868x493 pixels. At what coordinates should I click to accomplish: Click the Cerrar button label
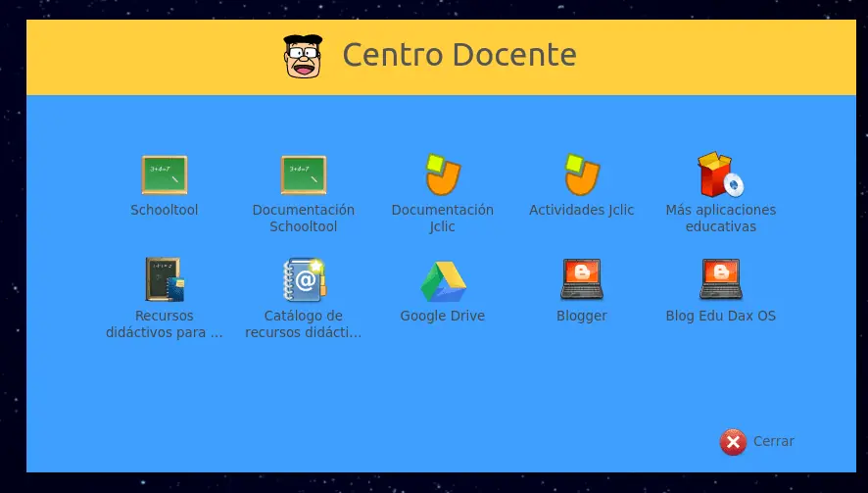tap(773, 441)
